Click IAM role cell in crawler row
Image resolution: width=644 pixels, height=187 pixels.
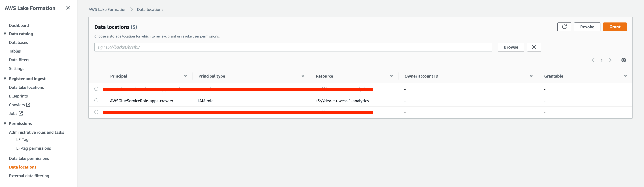[x=206, y=101]
